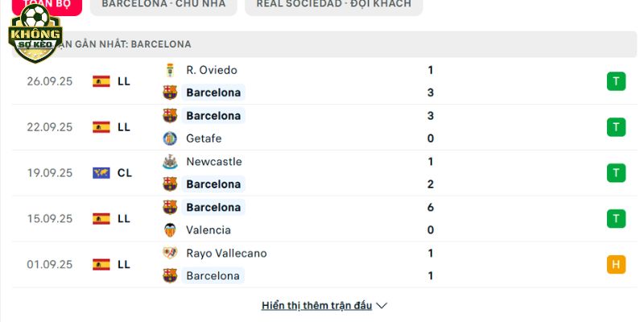Click the Không Sợ Kèo logo
The width and height of the screenshot is (644, 322).
coord(35,34)
